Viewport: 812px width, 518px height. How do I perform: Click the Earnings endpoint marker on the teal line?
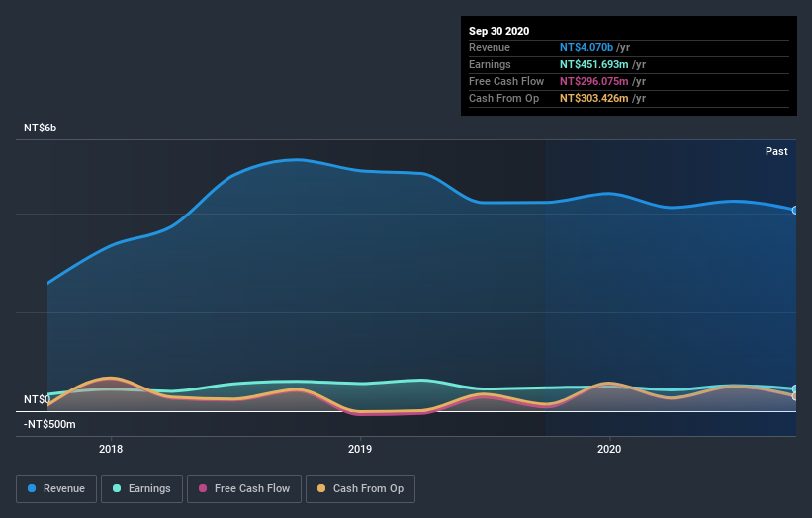click(795, 388)
